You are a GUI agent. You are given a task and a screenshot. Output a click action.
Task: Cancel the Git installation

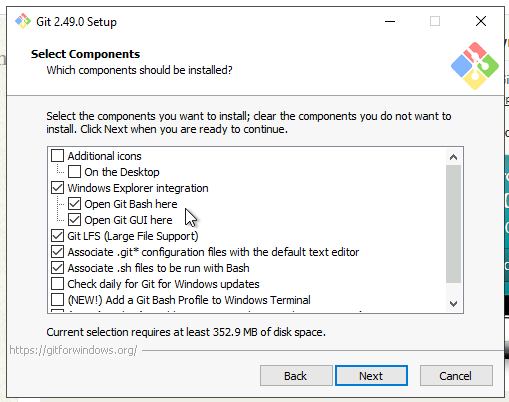[456, 376]
